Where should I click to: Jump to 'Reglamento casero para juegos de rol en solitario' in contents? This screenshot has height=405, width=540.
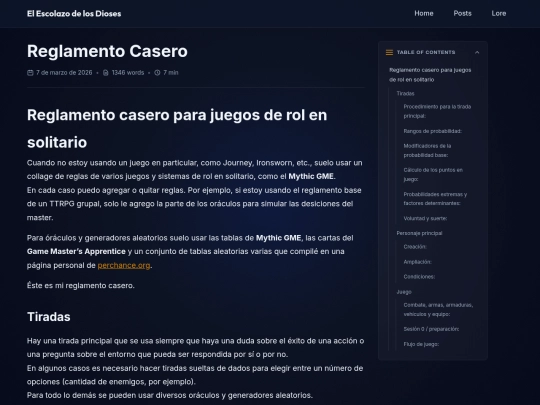click(x=430, y=75)
